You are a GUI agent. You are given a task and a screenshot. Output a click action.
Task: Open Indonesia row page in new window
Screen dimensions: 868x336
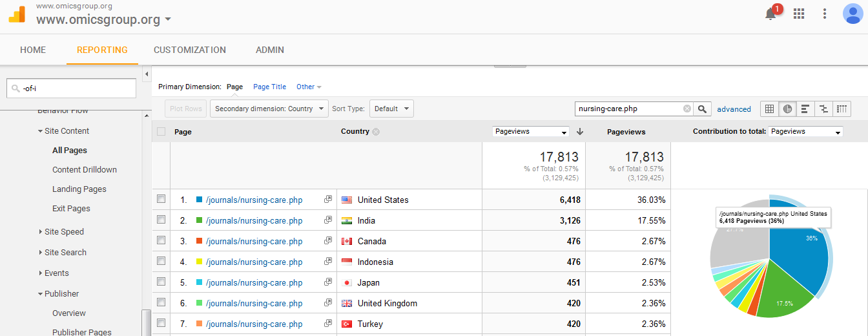(327, 262)
